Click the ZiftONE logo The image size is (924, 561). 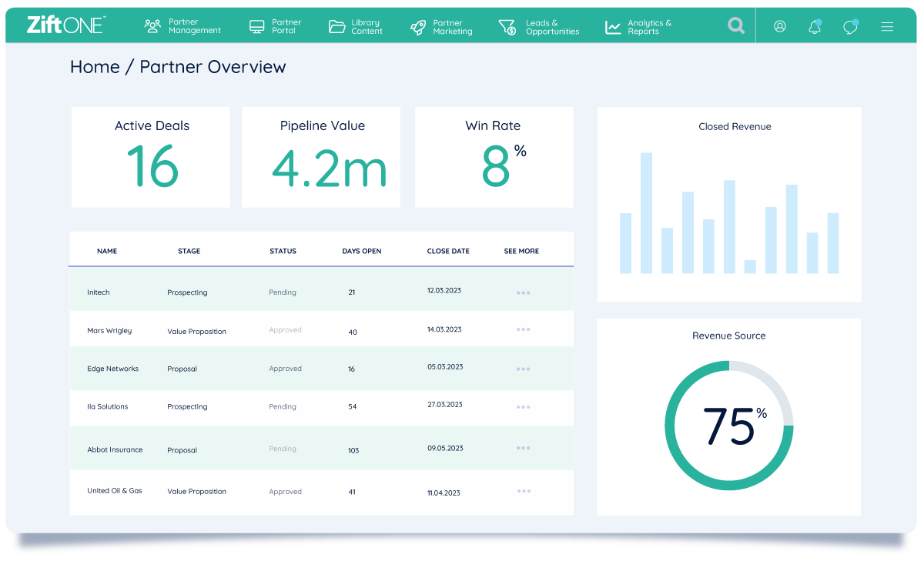[65, 25]
